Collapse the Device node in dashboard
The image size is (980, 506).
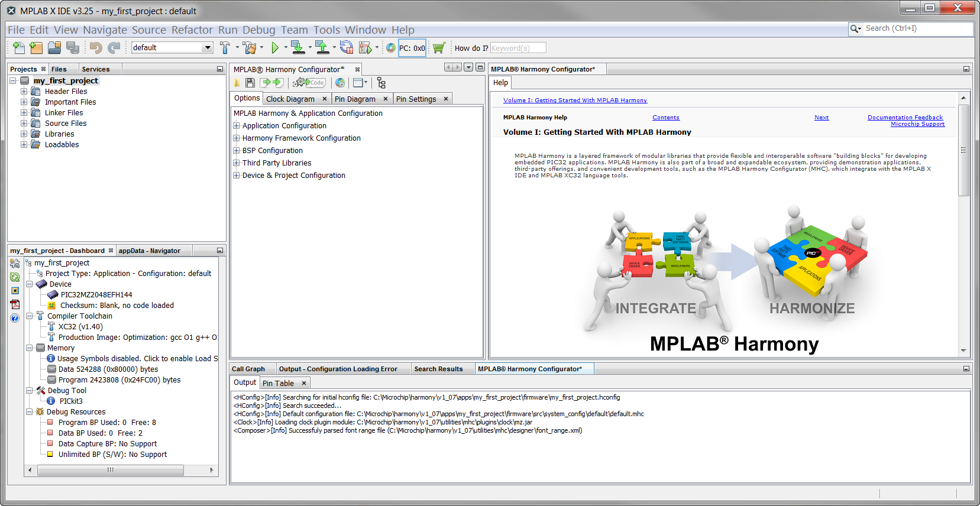(29, 284)
